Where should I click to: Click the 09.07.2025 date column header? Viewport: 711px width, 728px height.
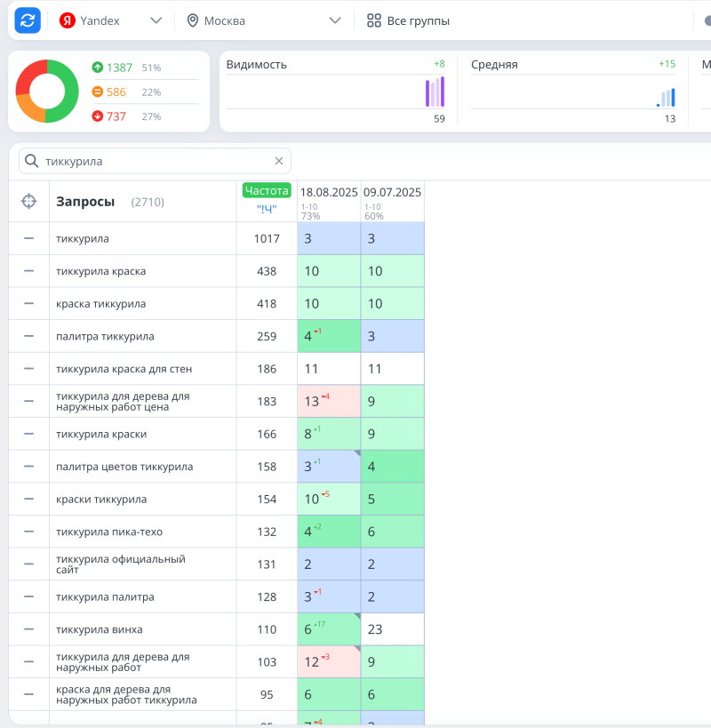[x=392, y=192]
